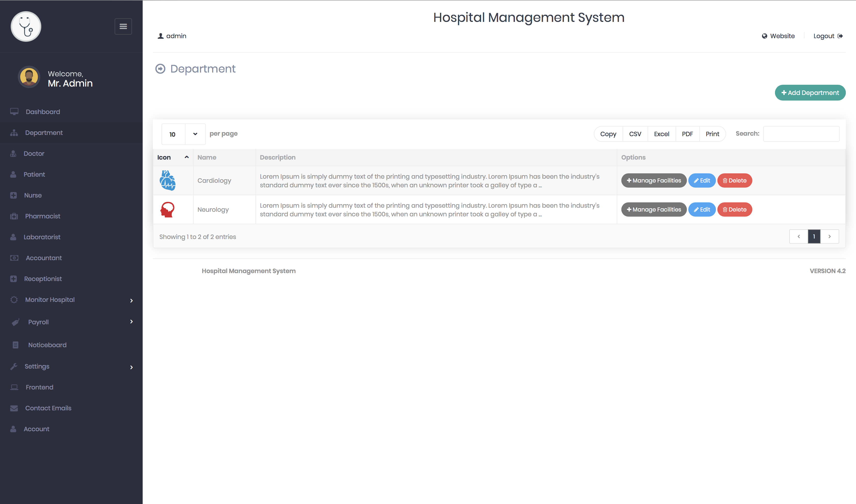856x504 pixels.
Task: Sort the table by the Description column
Action: pyautogui.click(x=436, y=157)
